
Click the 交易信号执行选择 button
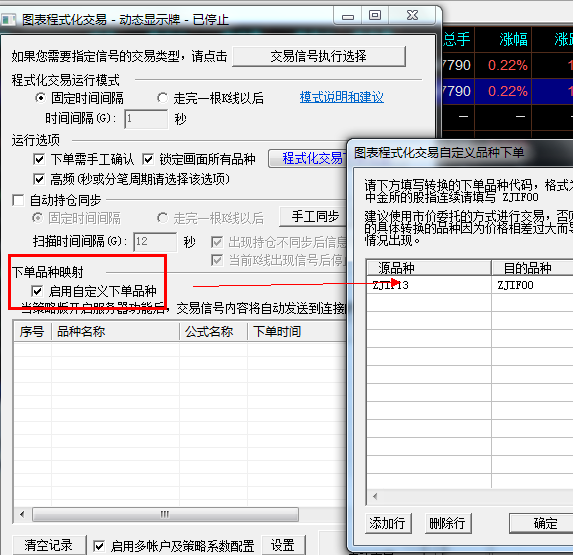coord(319,56)
